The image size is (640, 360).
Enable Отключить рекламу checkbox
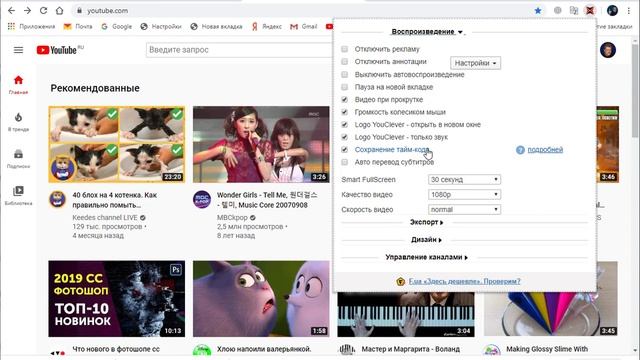coord(344,49)
